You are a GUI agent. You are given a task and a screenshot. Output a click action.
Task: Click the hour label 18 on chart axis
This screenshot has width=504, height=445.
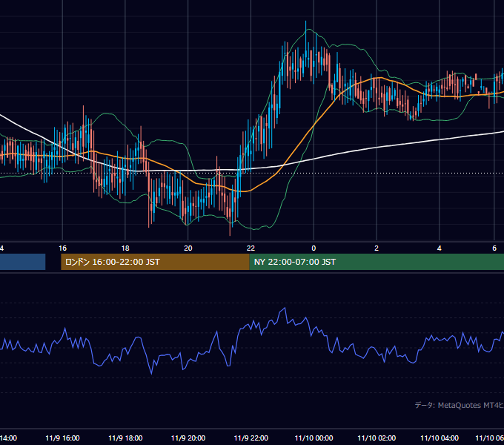pos(125,248)
